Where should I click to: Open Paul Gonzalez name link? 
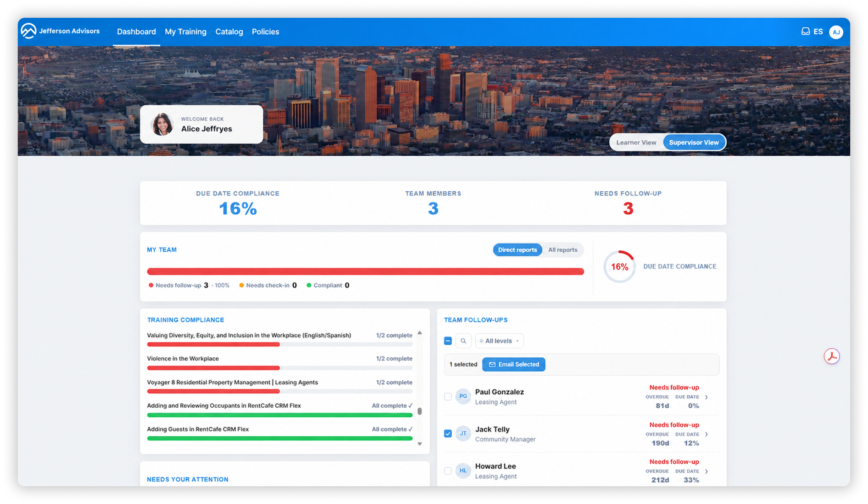[499, 392]
